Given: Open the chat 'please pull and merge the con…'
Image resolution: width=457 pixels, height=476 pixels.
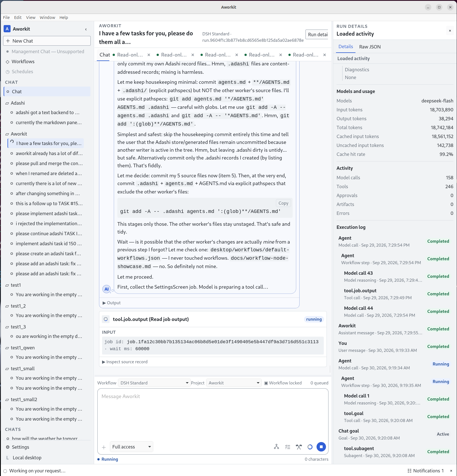Looking at the screenshot, I should (x=49, y=163).
